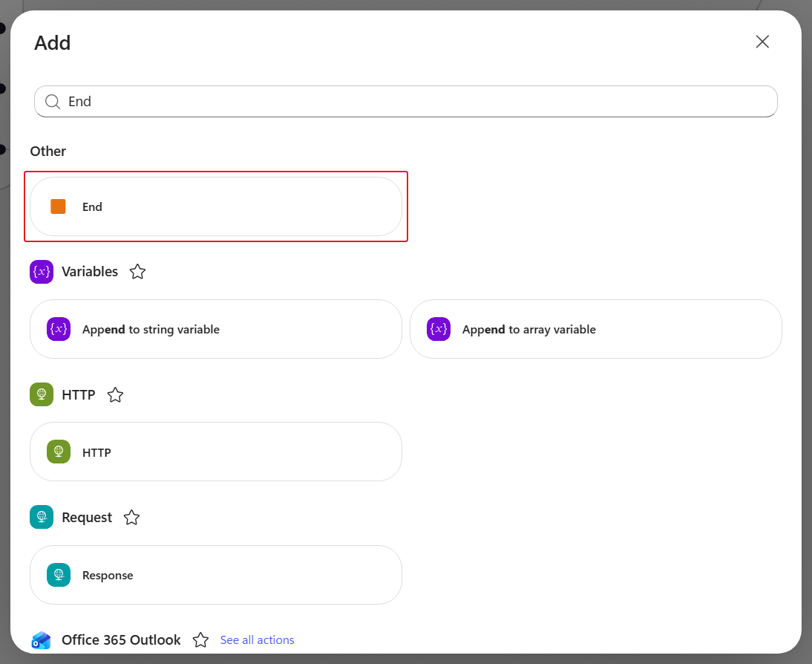The image size is (812, 664).
Task: Click the Append to string variable icon
Action: pos(59,329)
